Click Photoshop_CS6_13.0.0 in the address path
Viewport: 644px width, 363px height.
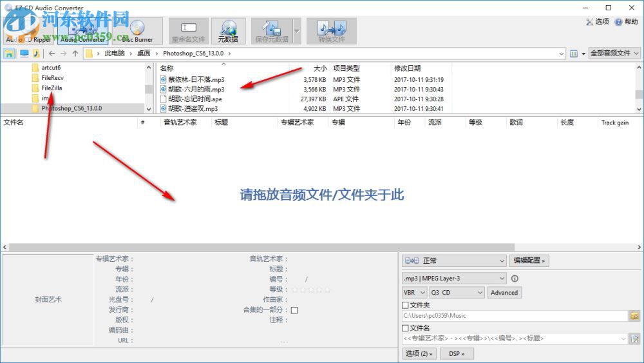tap(193, 53)
